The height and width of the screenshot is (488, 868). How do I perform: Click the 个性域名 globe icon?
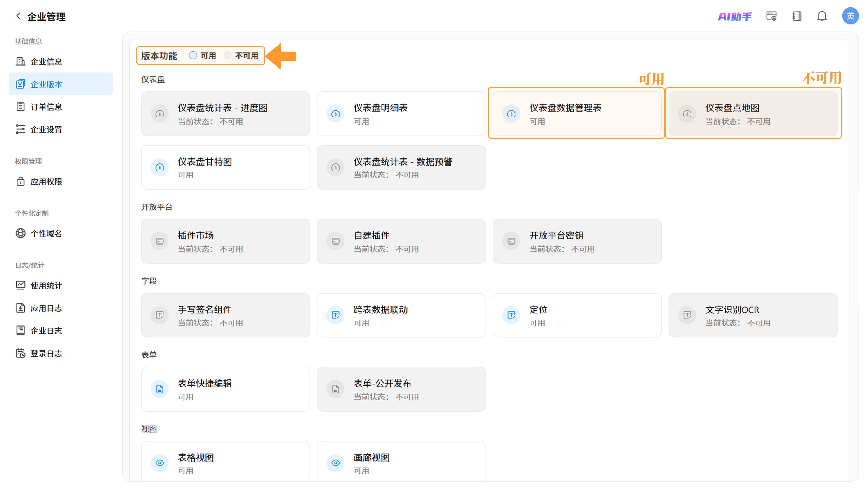tap(21, 234)
